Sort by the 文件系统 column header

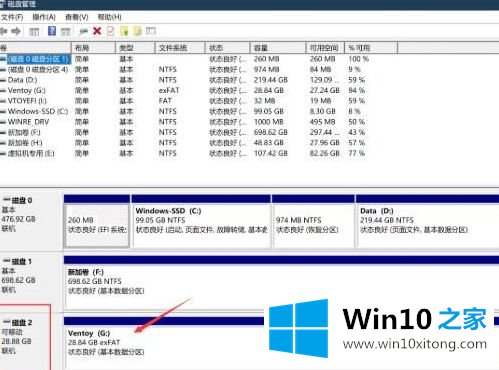[x=180, y=48]
